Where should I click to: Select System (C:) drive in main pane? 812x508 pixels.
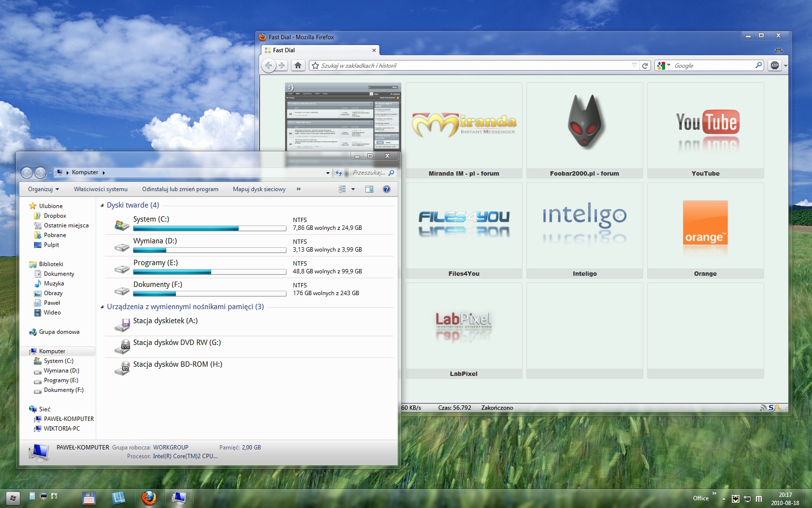(249, 224)
